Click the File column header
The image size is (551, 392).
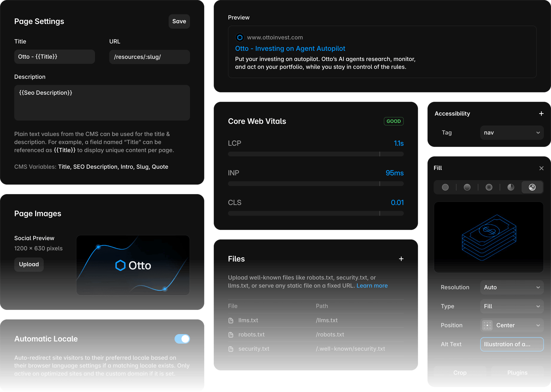[x=233, y=306]
